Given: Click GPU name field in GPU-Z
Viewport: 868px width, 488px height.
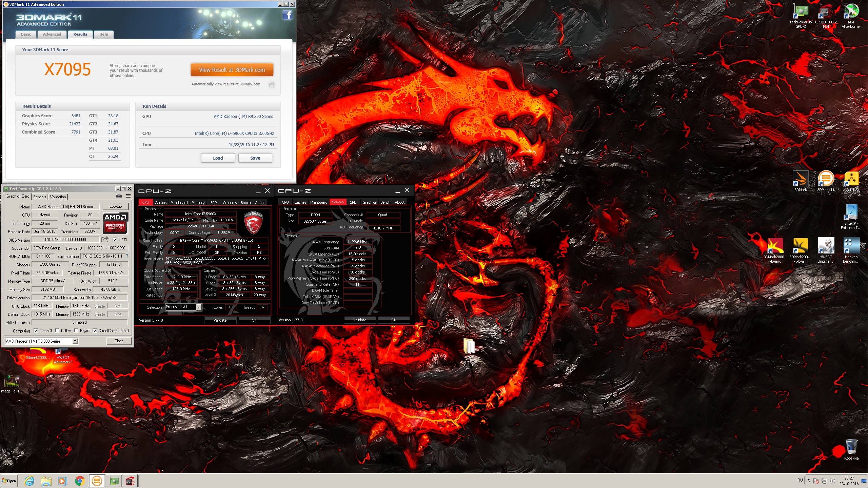Looking at the screenshot, I should (x=65, y=207).
